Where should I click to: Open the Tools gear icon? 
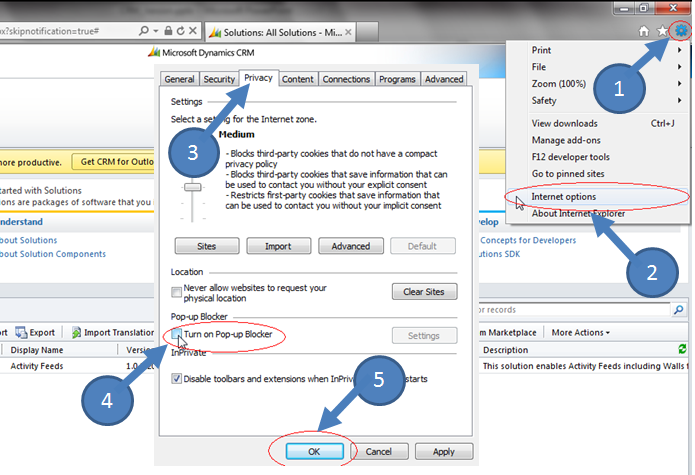(680, 31)
